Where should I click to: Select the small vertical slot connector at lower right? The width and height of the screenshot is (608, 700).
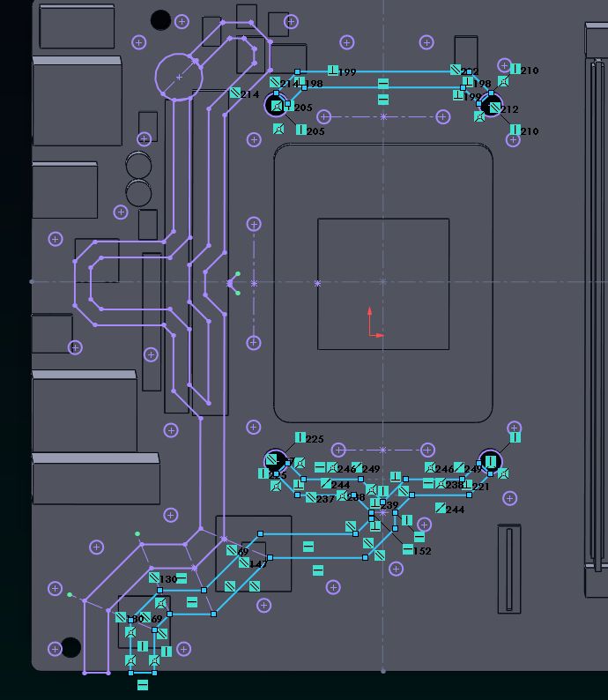[509, 569]
